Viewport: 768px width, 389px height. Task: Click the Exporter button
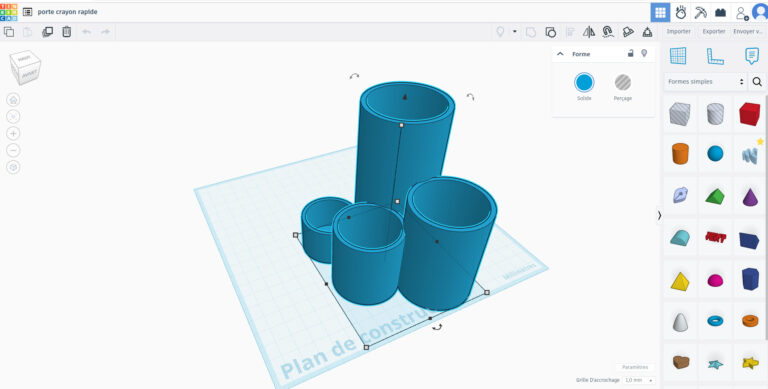click(714, 31)
